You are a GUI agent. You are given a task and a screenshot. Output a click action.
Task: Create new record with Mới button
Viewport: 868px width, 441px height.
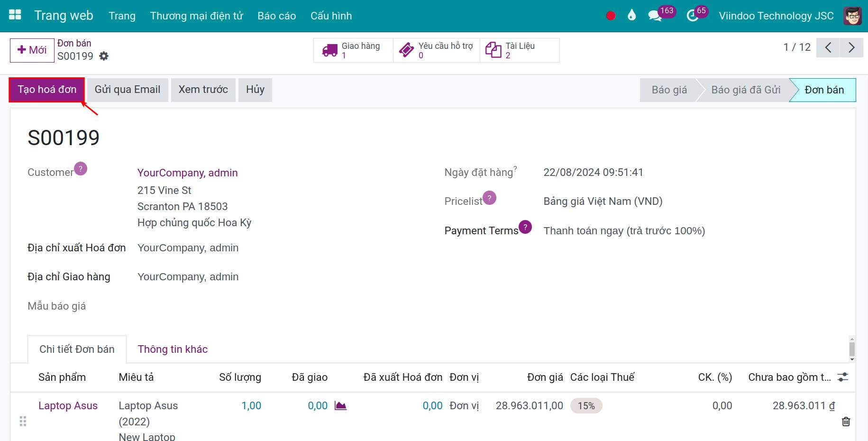[32, 50]
